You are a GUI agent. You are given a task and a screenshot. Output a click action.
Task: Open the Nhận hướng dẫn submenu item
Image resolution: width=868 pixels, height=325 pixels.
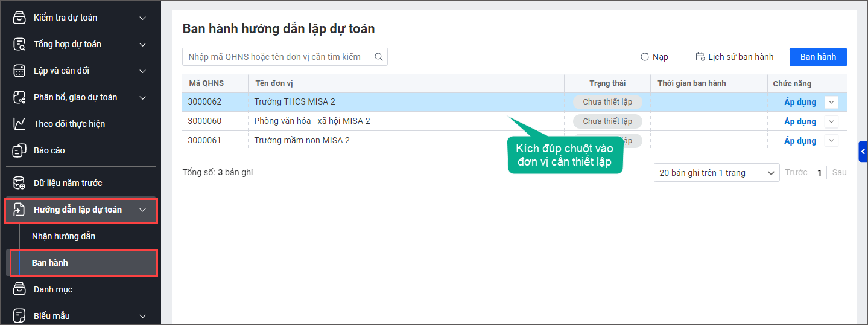coord(63,236)
